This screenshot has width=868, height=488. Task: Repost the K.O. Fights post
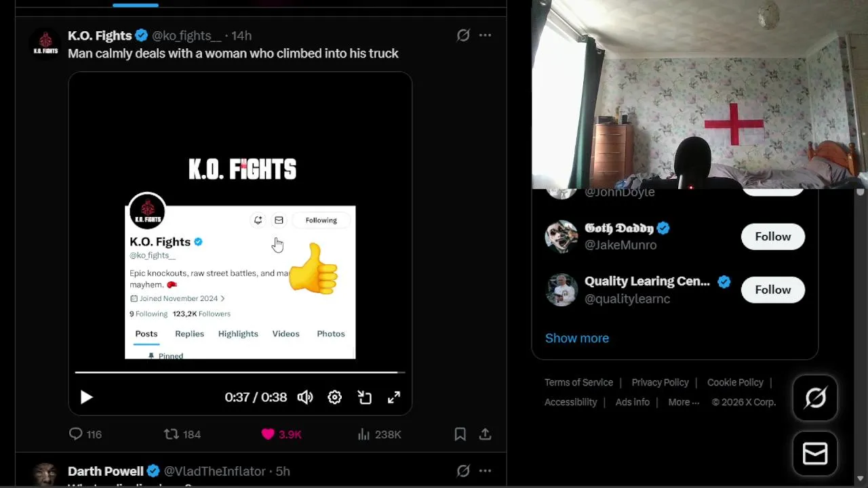point(172,434)
